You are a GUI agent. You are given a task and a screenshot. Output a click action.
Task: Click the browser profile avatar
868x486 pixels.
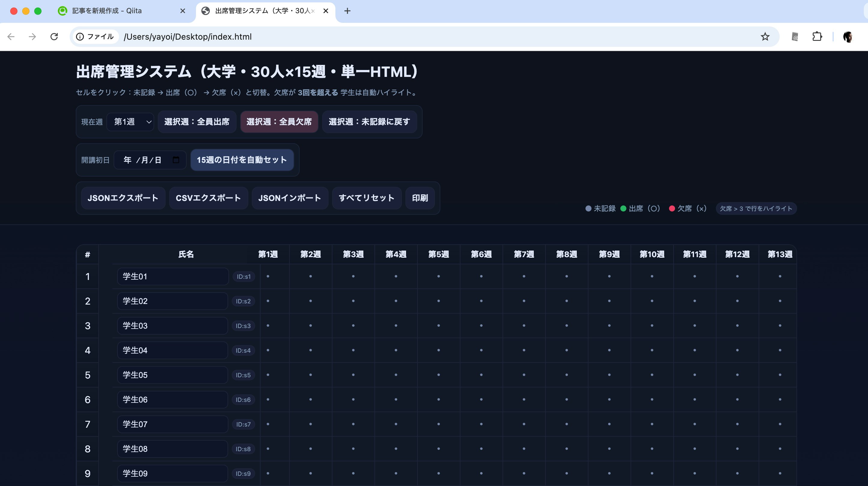pyautogui.click(x=848, y=36)
